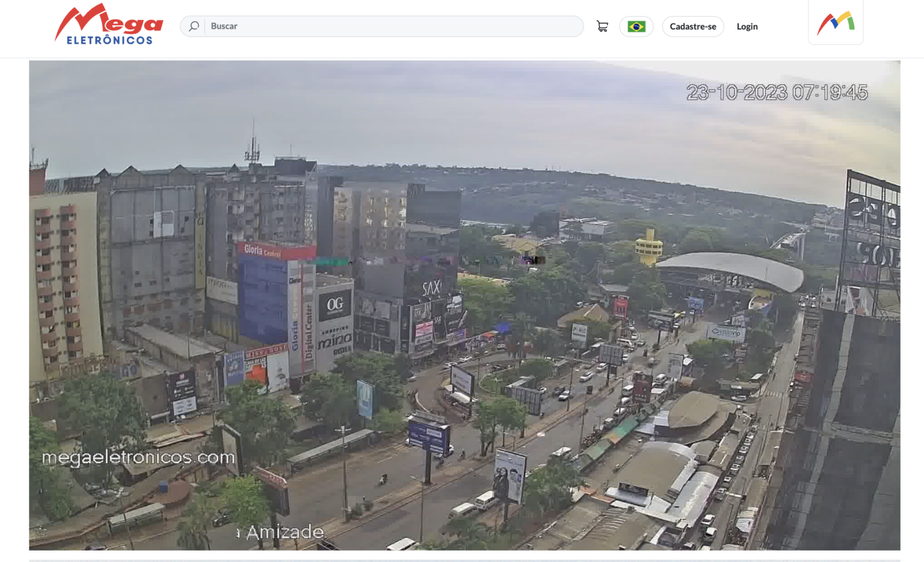Click the blue billboard at the roundabout

428,435
